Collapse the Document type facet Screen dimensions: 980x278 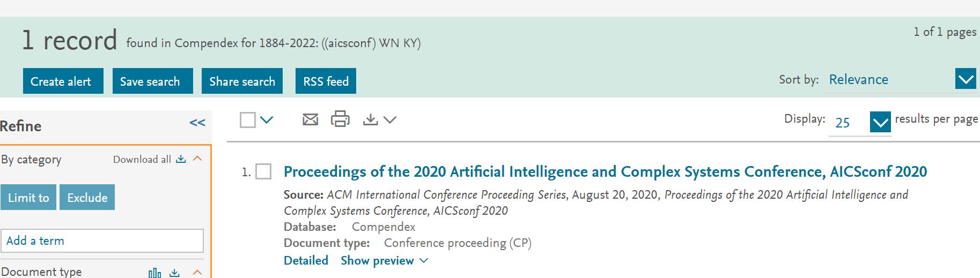[197, 272]
